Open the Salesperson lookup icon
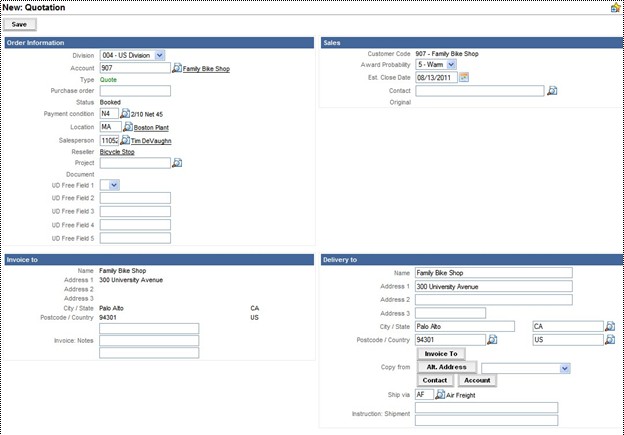624x435 pixels. (x=126, y=141)
